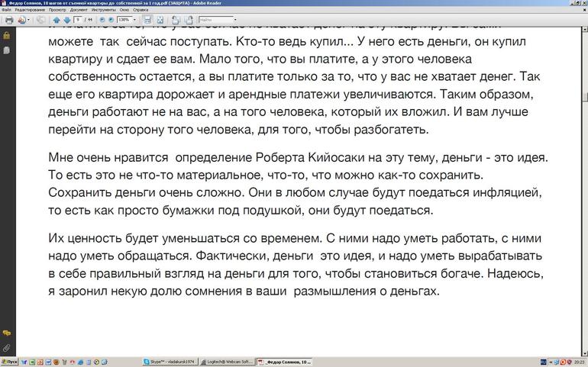Viewport: 588px width, 367px height.
Task: Go to previous page with up arrow
Action: tap(57, 20)
